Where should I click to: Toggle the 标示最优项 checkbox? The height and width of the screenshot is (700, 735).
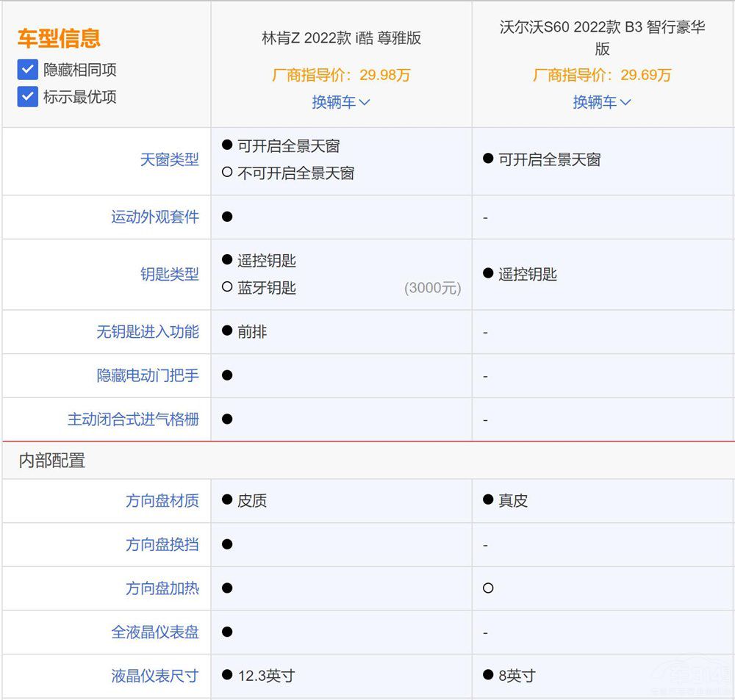(x=28, y=96)
